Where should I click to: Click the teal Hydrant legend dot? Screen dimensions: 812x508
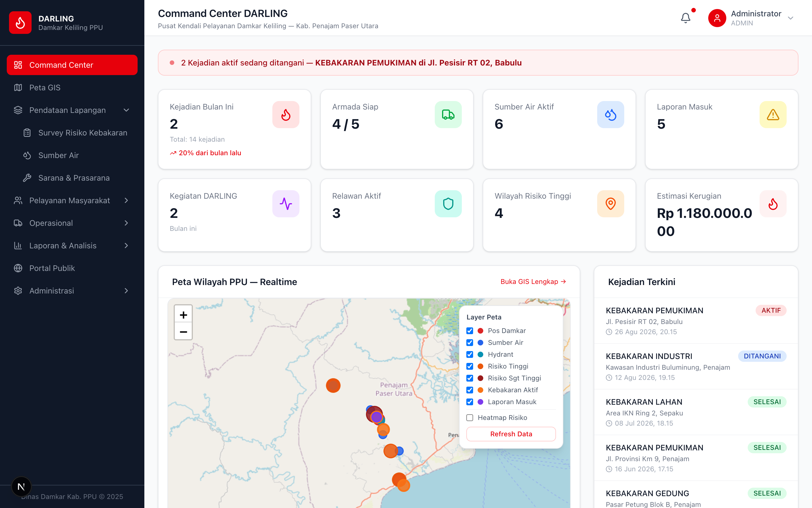(x=480, y=354)
